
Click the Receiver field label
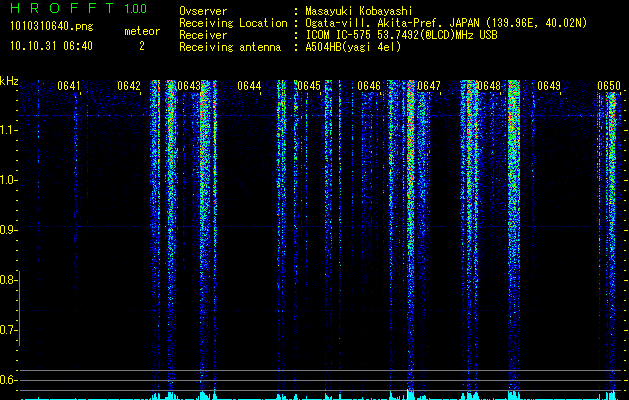(203, 35)
